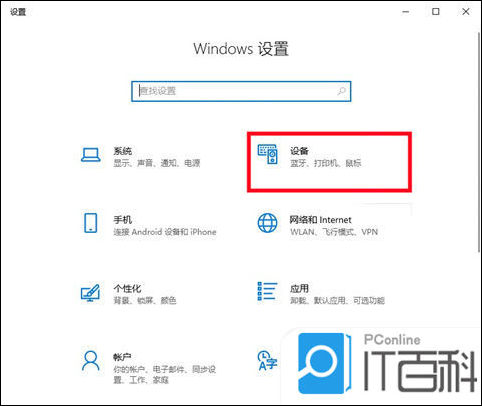Open the 网络和 Internet category label
Viewport: 482px width, 406px height.
pyautogui.click(x=320, y=220)
